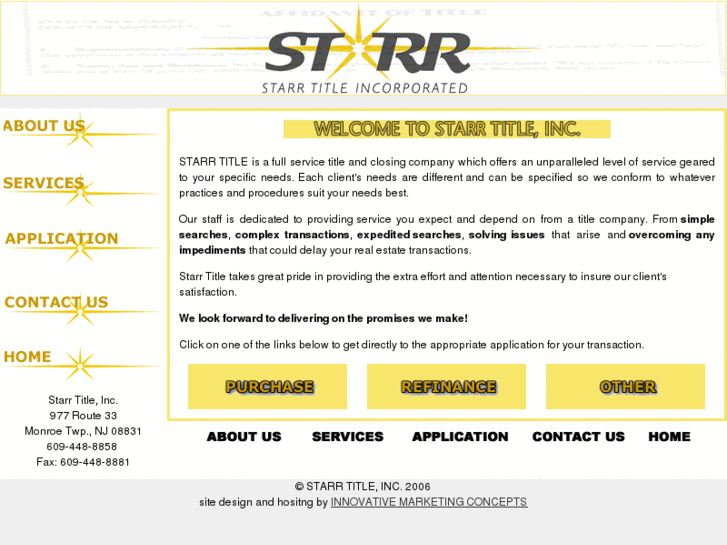Click the Welcome to Starr Title heading

coord(447,129)
